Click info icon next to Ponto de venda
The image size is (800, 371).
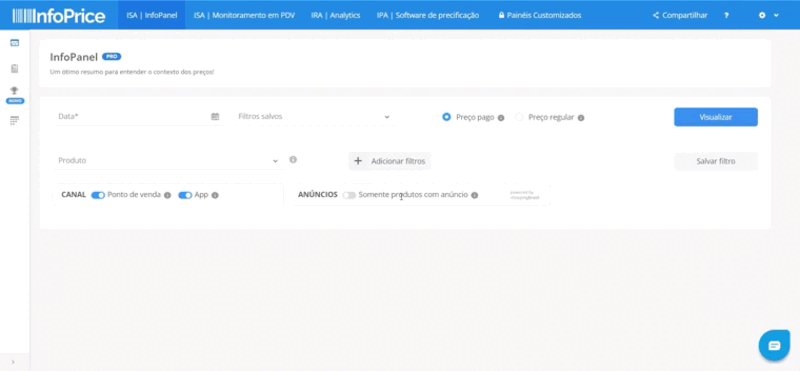(167, 195)
